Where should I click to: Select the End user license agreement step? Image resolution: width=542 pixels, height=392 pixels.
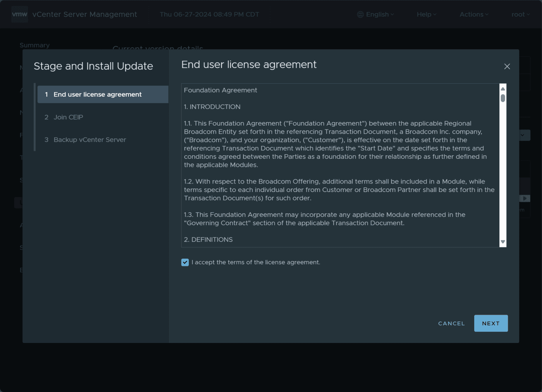pyautogui.click(x=97, y=95)
